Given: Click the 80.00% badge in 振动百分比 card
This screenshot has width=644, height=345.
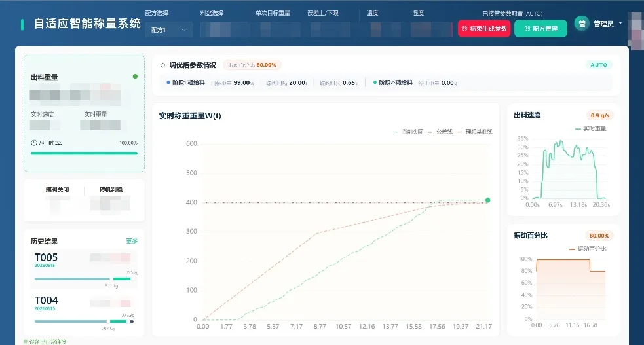Looking at the screenshot, I should (x=599, y=236).
